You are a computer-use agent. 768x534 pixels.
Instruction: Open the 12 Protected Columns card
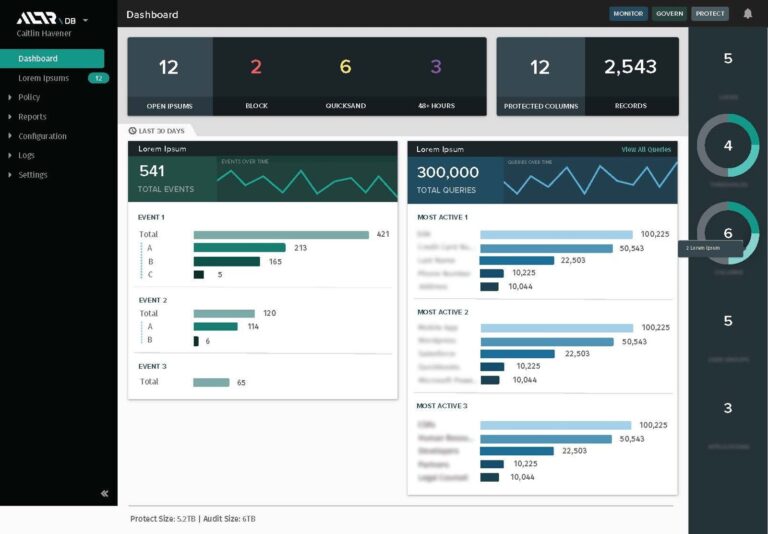(541, 76)
